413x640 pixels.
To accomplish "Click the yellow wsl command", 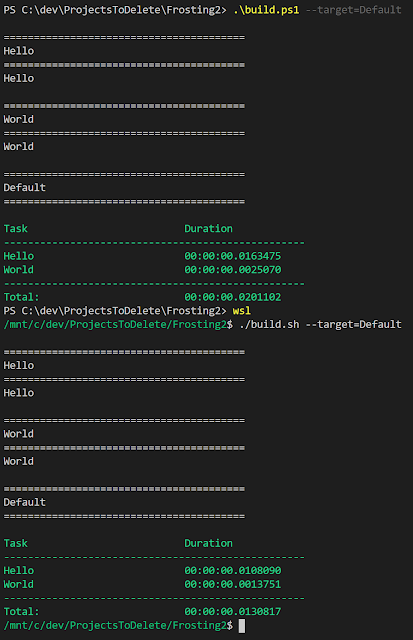I will click(x=242, y=311).
